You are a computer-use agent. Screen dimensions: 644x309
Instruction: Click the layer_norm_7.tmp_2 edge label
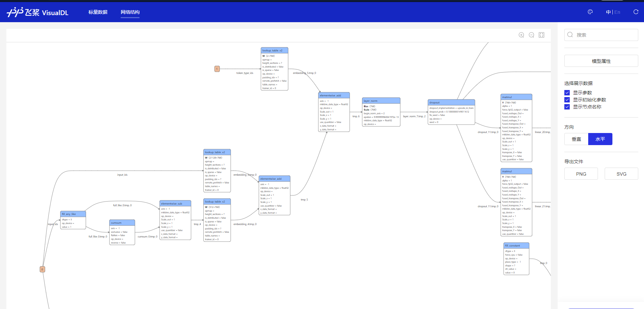(x=414, y=116)
